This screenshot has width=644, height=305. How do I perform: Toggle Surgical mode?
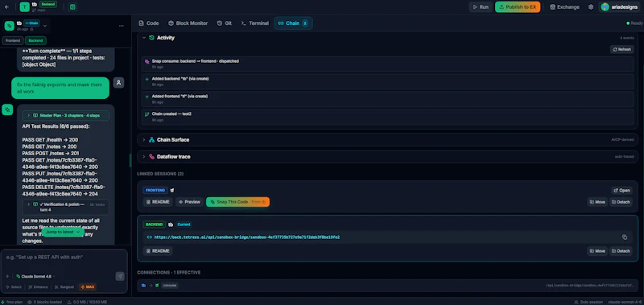(64, 287)
